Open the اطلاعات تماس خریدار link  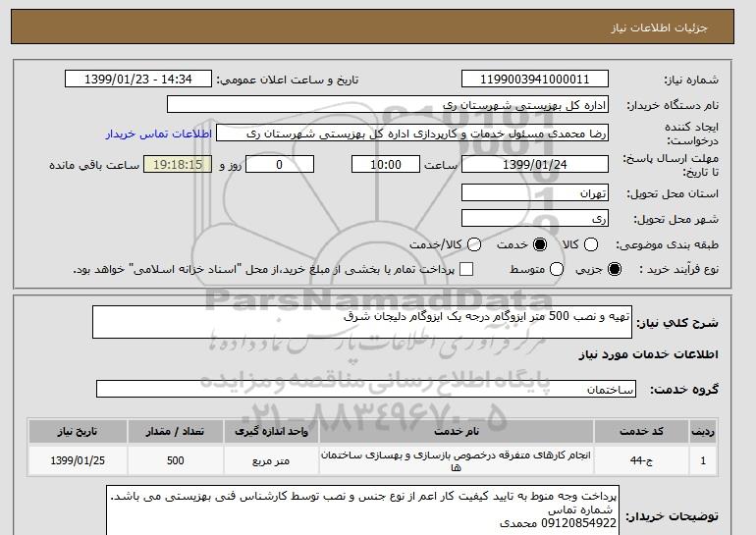pyautogui.click(x=159, y=134)
